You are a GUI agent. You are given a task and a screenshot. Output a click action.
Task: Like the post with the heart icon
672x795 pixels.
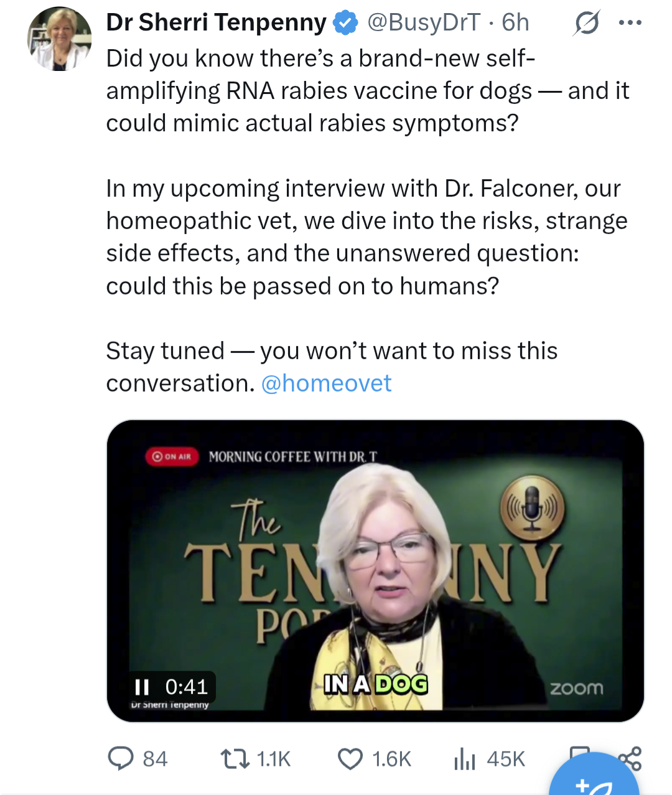coord(350,758)
